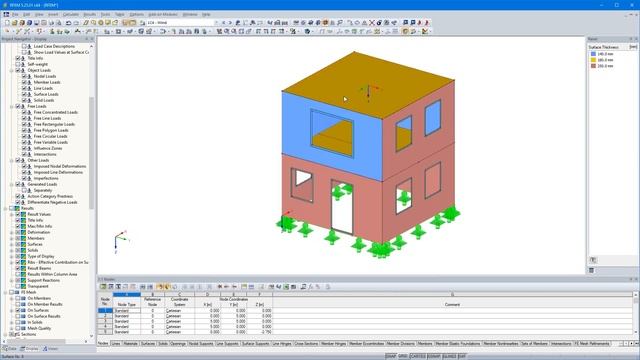Open the load case dropdown list
This screenshot has width=640, height=360.
[216, 23]
